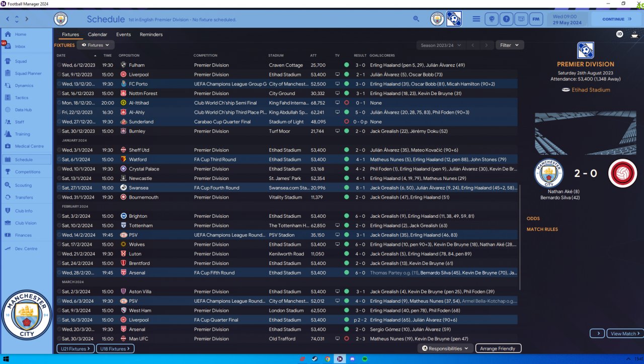Expand the ODDS section
Image resolution: width=644 pixels, height=364 pixels.
pos(533,219)
